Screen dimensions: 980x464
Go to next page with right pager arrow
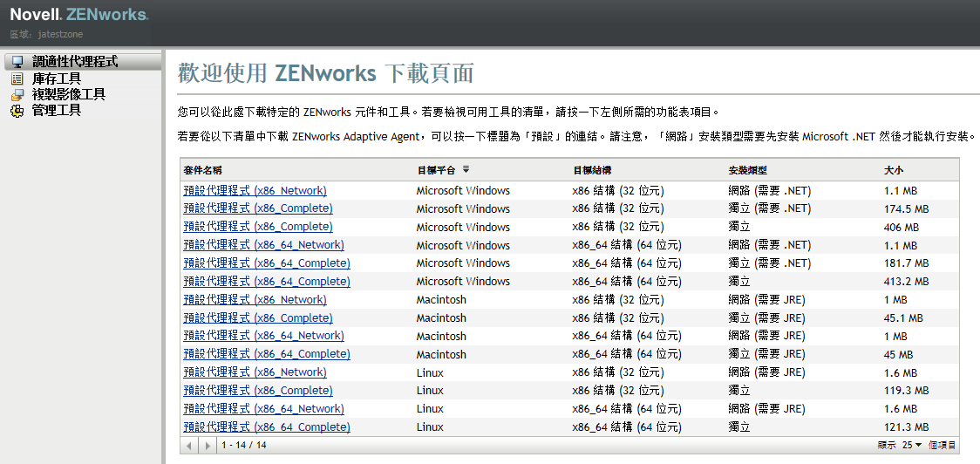(x=208, y=445)
